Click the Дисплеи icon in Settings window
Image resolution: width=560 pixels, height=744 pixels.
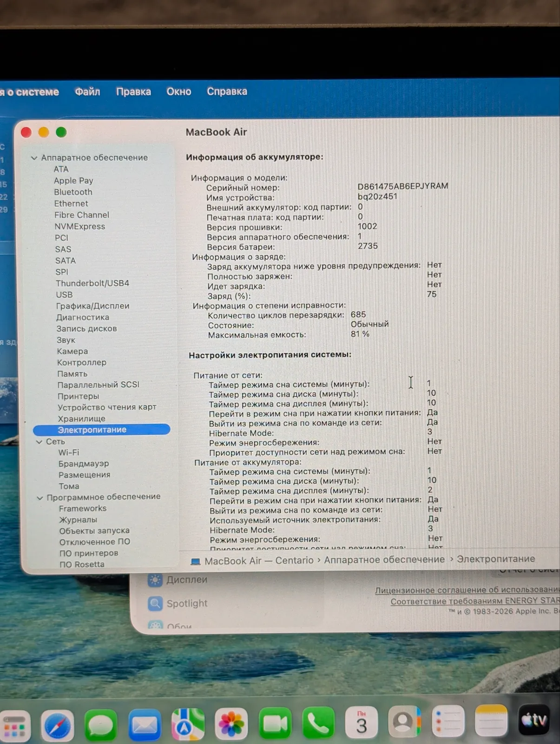tap(155, 580)
